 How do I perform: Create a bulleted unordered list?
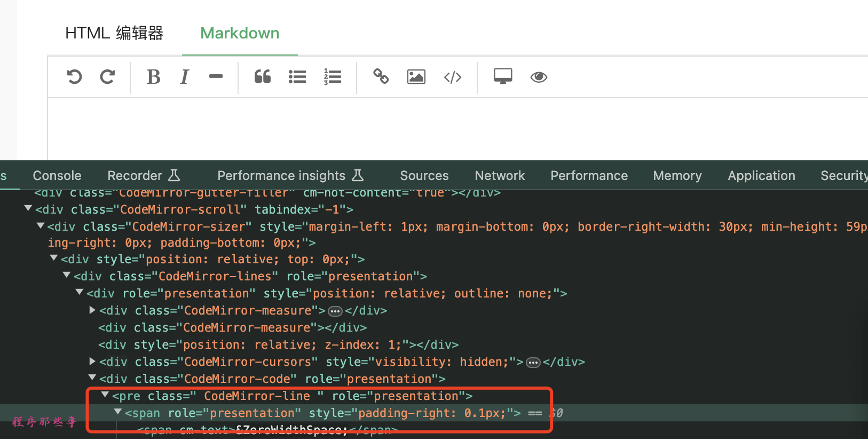297,77
